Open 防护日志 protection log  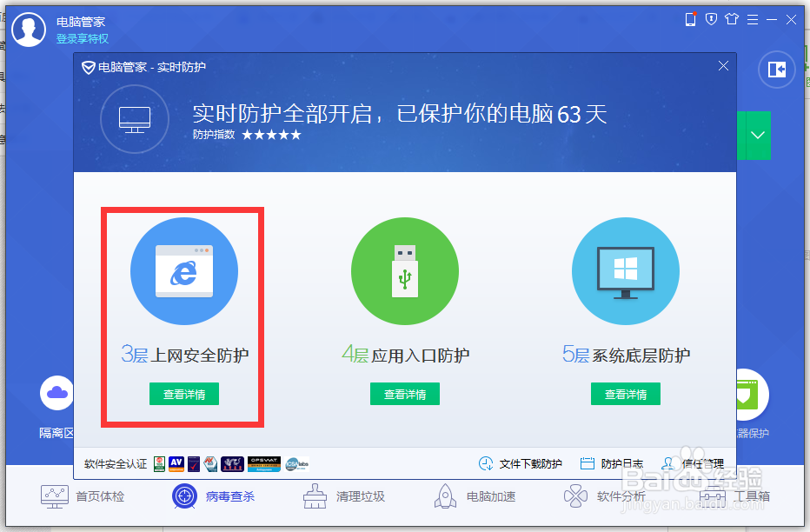622,464
